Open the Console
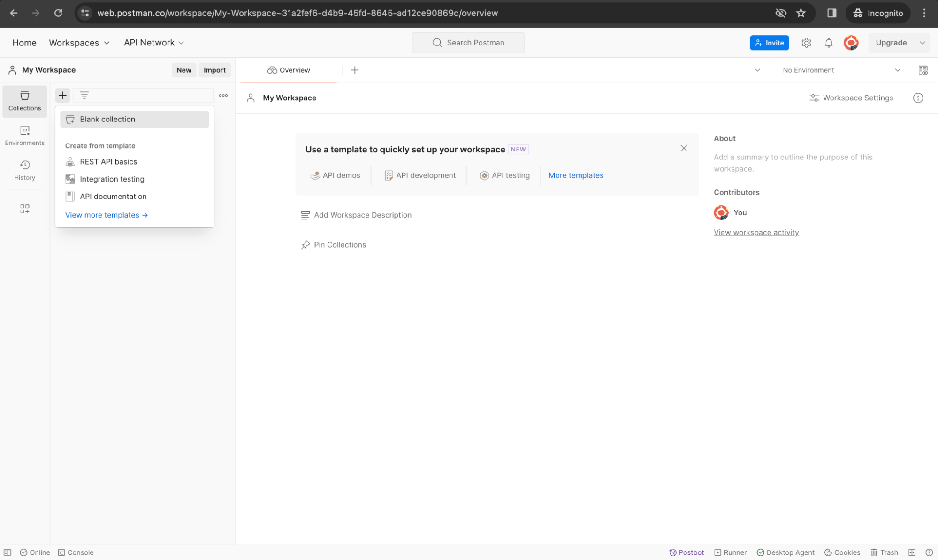938x560 pixels. coord(76,552)
